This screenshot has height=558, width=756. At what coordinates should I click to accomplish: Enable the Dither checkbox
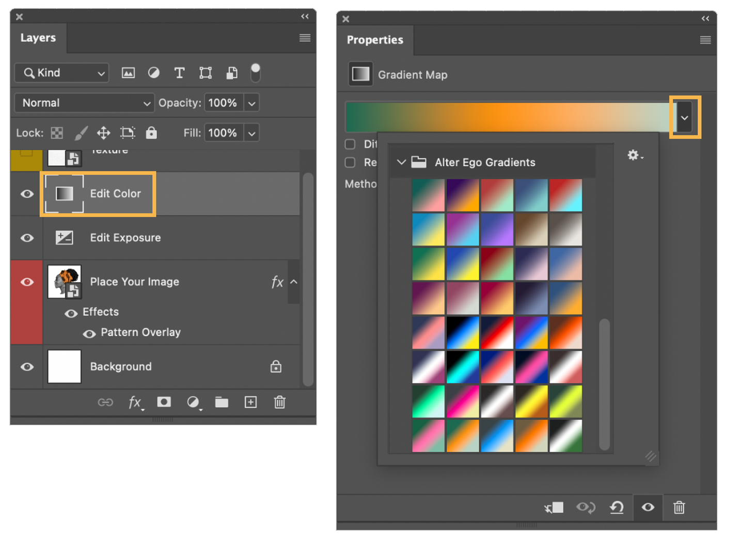pyautogui.click(x=350, y=144)
